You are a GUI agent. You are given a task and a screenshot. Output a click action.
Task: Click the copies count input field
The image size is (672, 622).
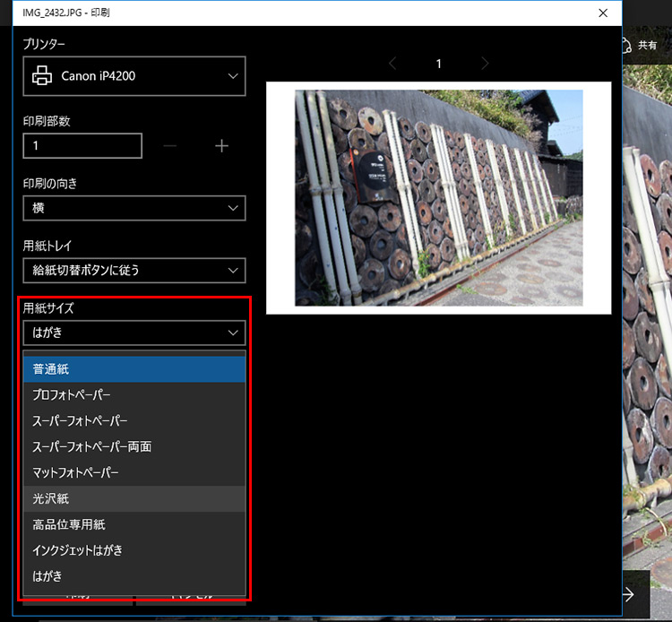click(x=82, y=146)
